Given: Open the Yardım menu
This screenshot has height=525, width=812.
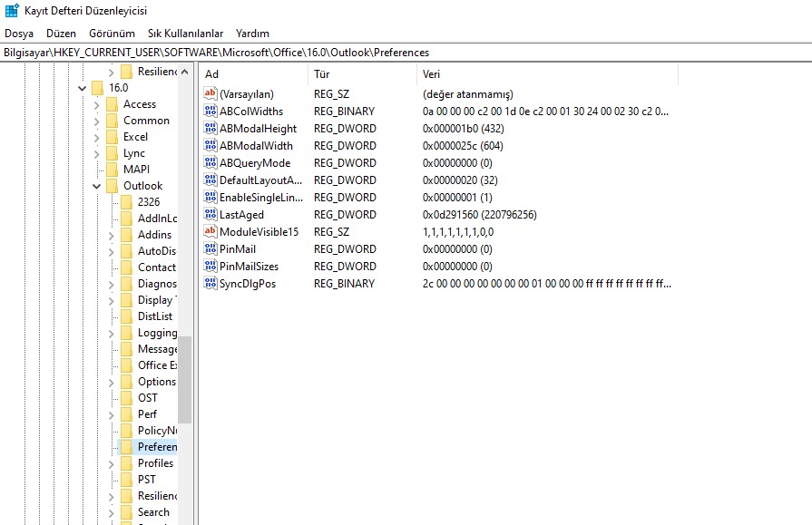Looking at the screenshot, I should coord(252,34).
